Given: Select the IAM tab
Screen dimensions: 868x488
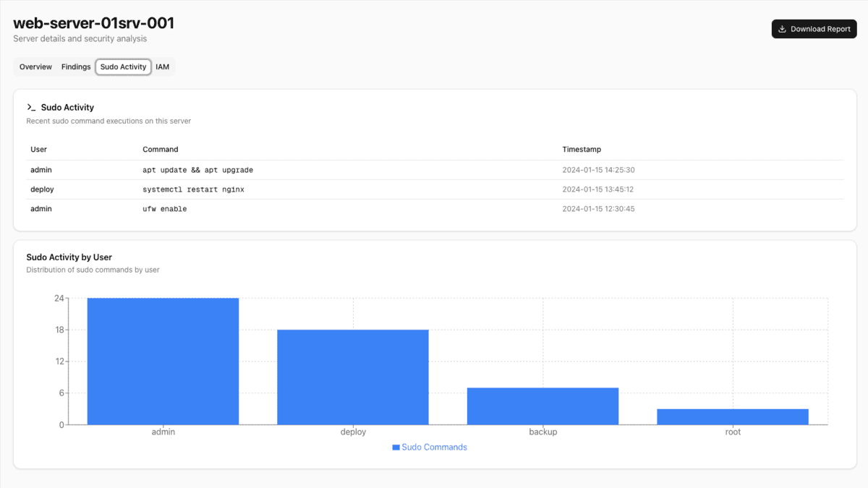Looking at the screenshot, I should pyautogui.click(x=162, y=67).
